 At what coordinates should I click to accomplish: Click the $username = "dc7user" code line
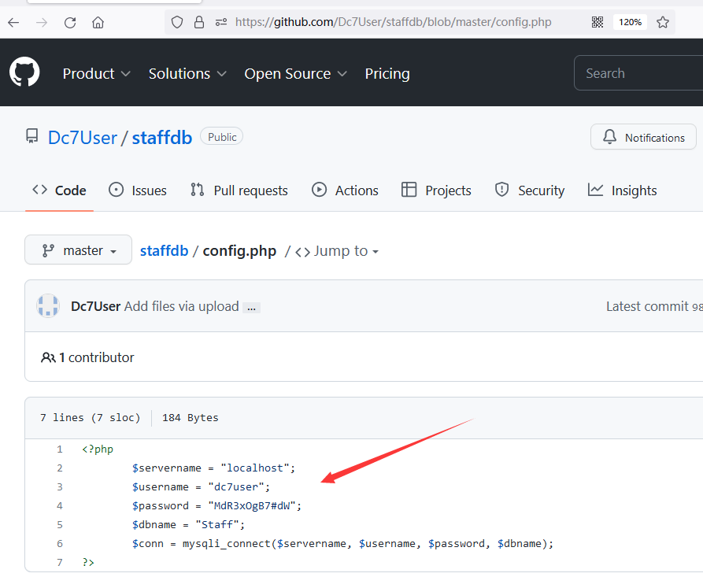pyautogui.click(x=201, y=486)
